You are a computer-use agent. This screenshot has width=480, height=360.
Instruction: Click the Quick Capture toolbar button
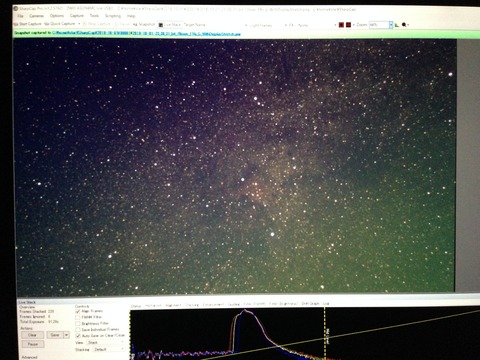60,24
